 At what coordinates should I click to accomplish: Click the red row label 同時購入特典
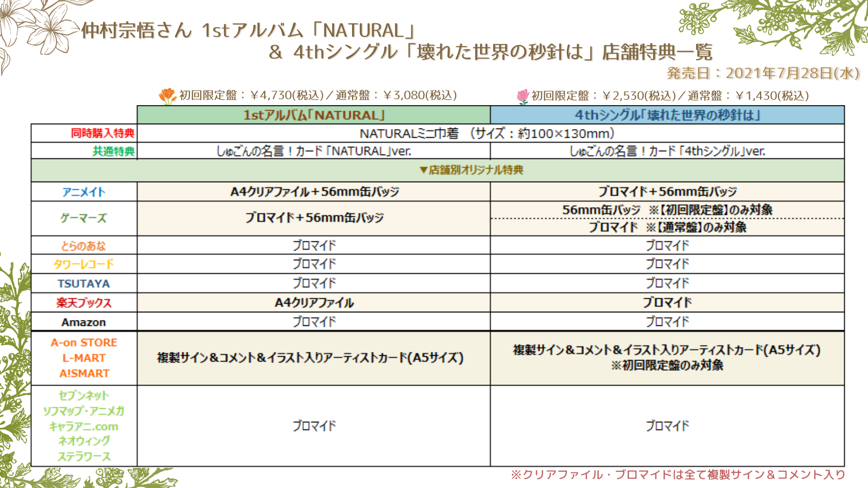tap(103, 133)
